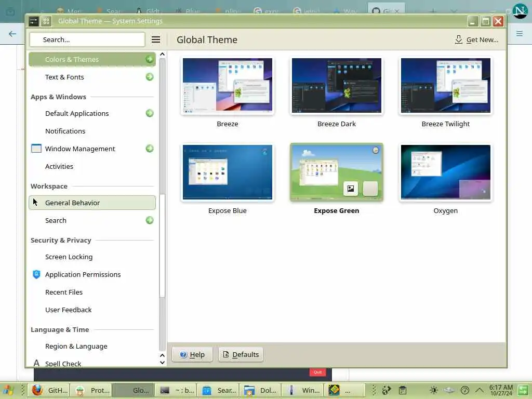Switch to the terminal taskbar entry
Screen dimensions: 532x399
(x=176, y=390)
